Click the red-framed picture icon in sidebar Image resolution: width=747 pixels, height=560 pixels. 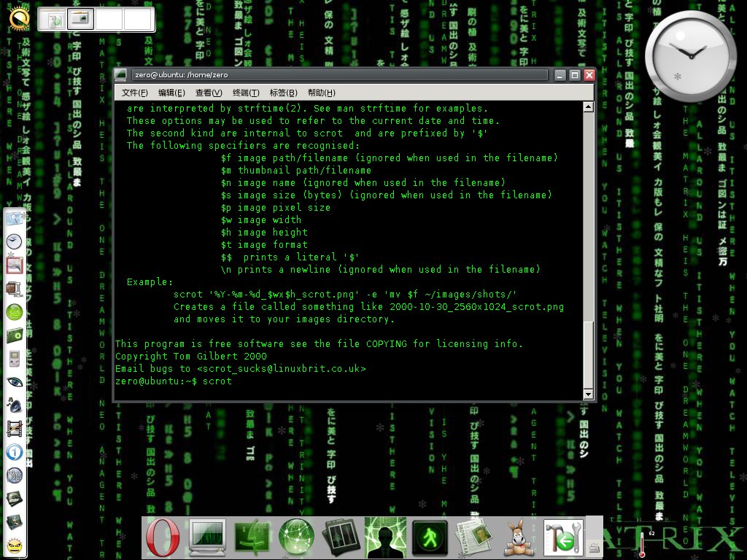15,265
